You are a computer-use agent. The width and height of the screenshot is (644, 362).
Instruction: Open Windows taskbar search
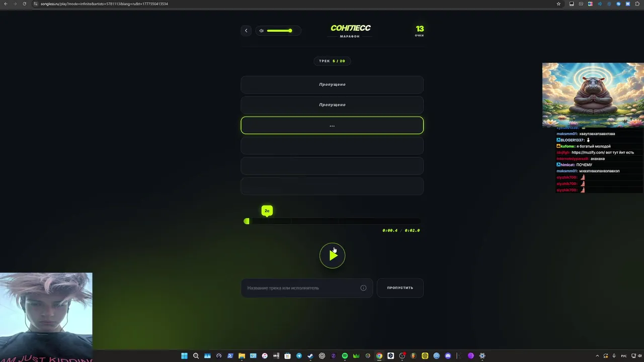click(x=196, y=356)
